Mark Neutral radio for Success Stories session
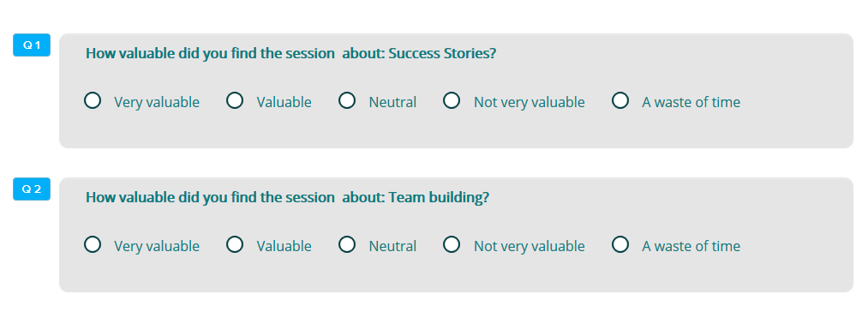 pos(347,100)
